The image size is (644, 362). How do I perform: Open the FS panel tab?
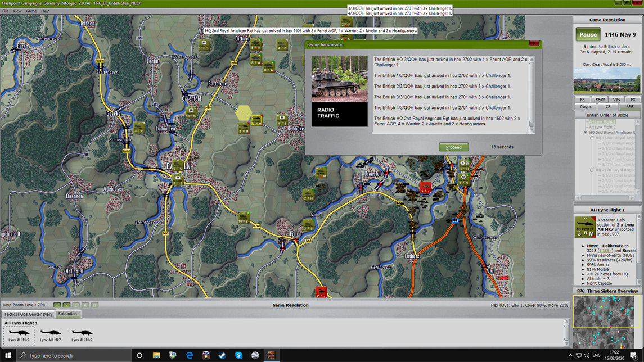[582, 99]
